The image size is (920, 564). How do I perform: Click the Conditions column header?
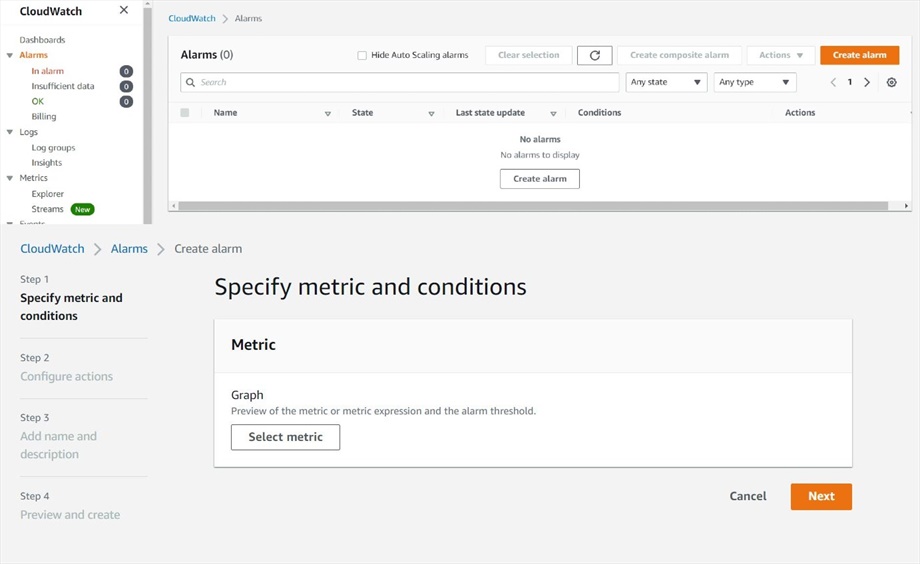point(599,113)
